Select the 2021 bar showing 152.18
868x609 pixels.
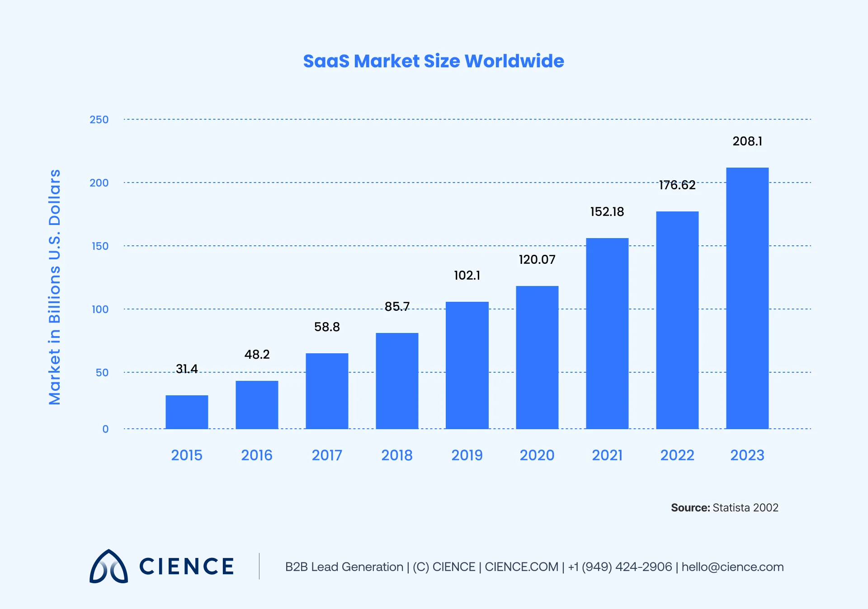(607, 333)
